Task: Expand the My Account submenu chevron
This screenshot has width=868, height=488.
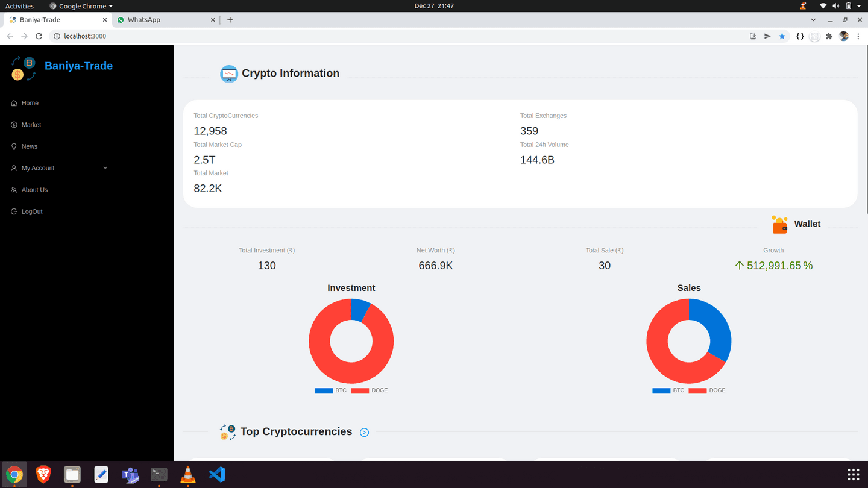Action: pyautogui.click(x=105, y=168)
